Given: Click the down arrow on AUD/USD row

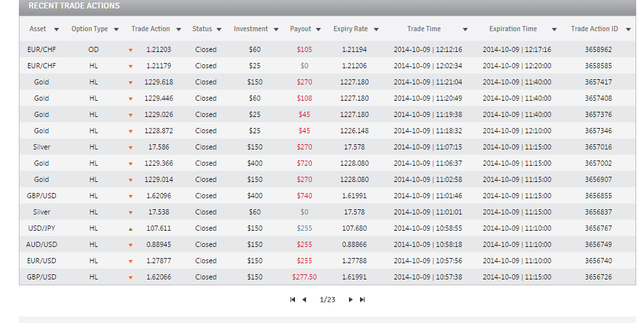Looking at the screenshot, I should [x=131, y=245].
